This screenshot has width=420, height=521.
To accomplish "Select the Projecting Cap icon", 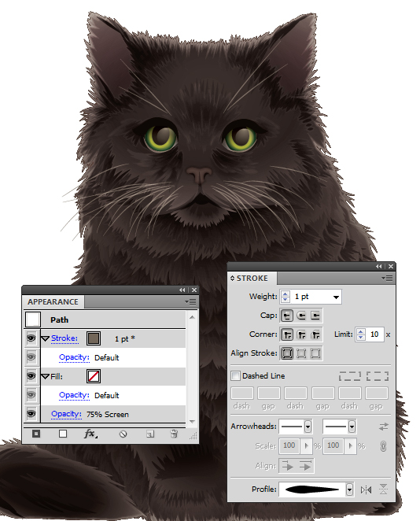I will click(315, 316).
